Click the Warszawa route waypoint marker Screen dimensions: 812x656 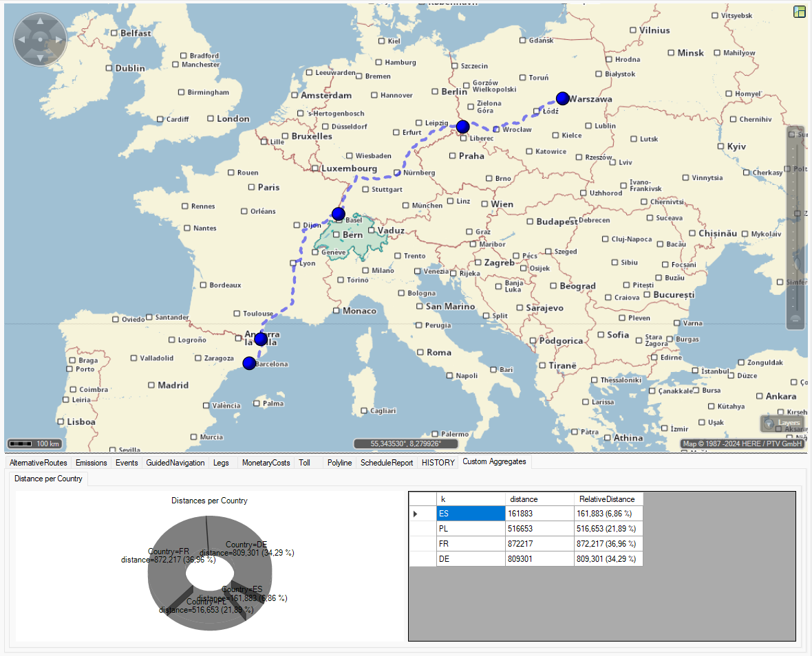(x=563, y=98)
